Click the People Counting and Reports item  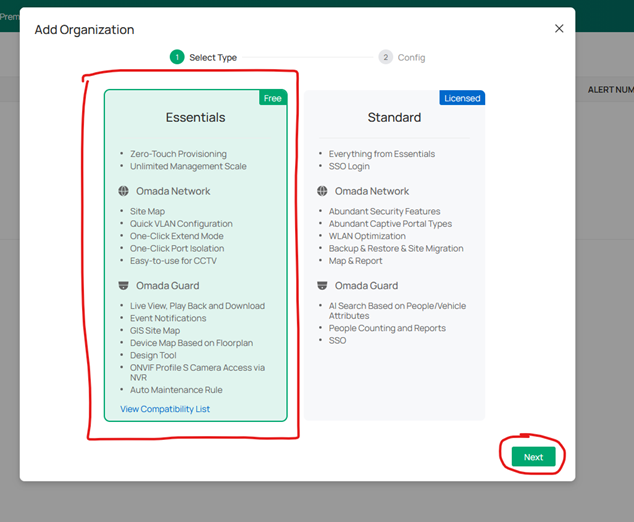(387, 328)
